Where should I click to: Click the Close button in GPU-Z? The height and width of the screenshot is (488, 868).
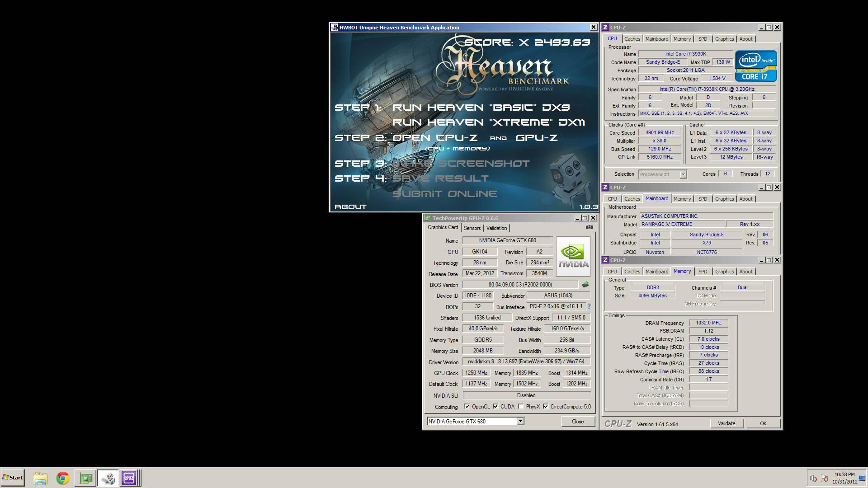tap(578, 422)
